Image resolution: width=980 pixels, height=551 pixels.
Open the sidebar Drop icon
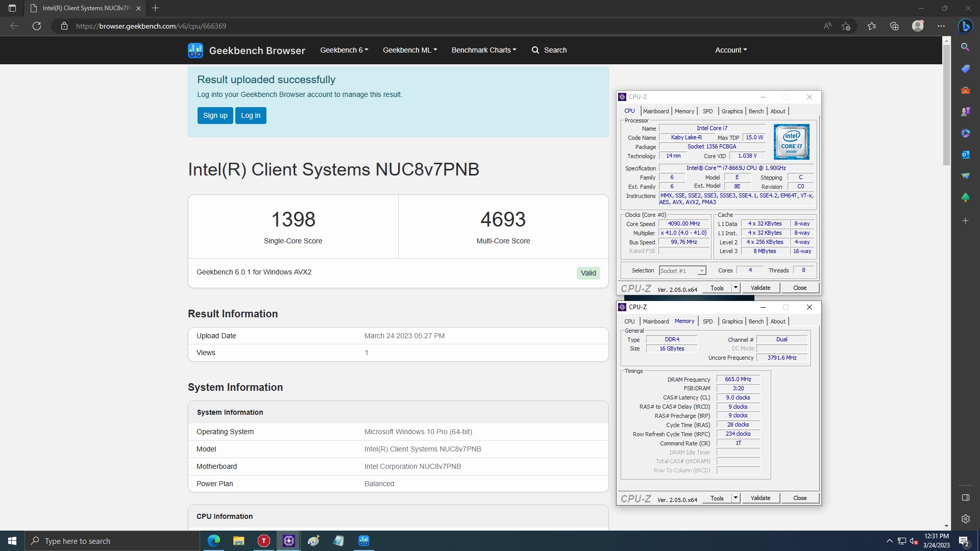pos(965,176)
